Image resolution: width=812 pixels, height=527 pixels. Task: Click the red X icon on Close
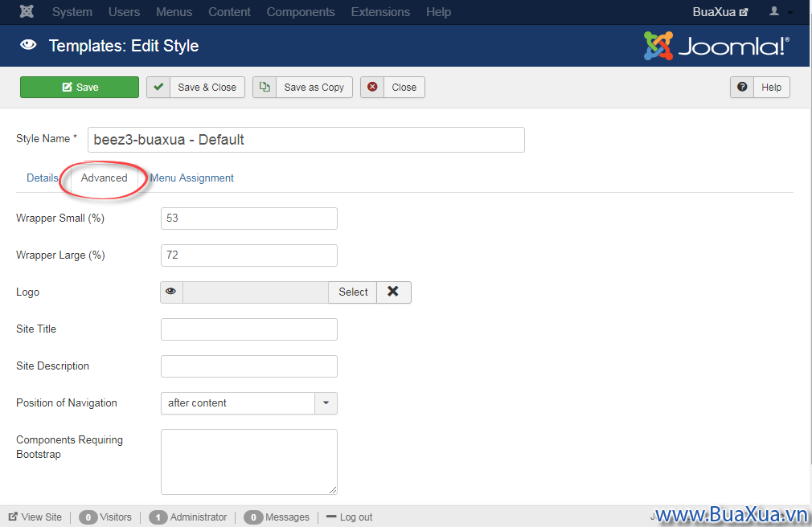372,87
